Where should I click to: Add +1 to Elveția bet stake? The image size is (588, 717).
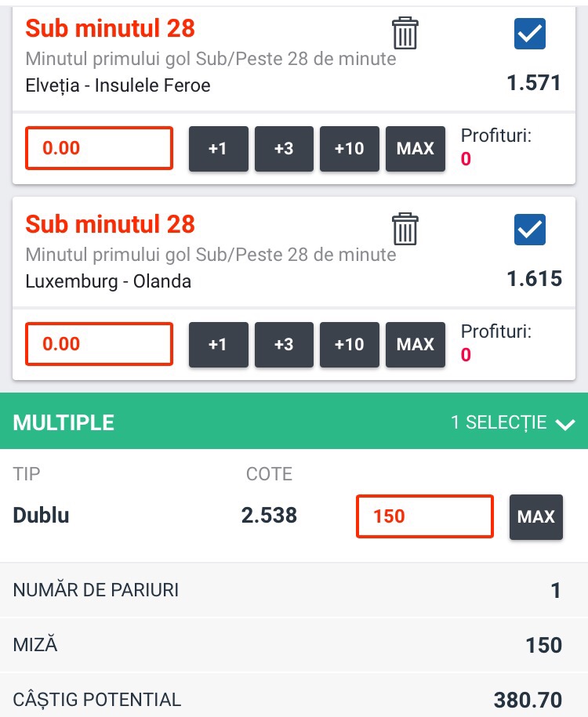218,149
